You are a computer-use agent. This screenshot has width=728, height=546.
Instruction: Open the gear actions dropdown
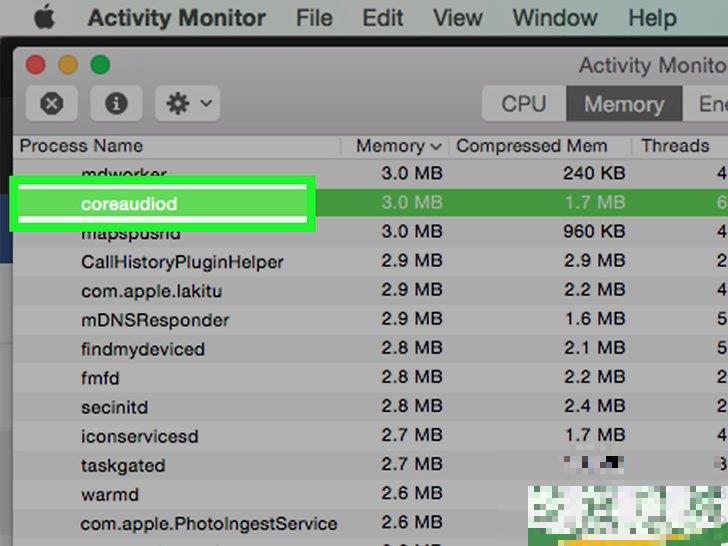pyautogui.click(x=190, y=103)
